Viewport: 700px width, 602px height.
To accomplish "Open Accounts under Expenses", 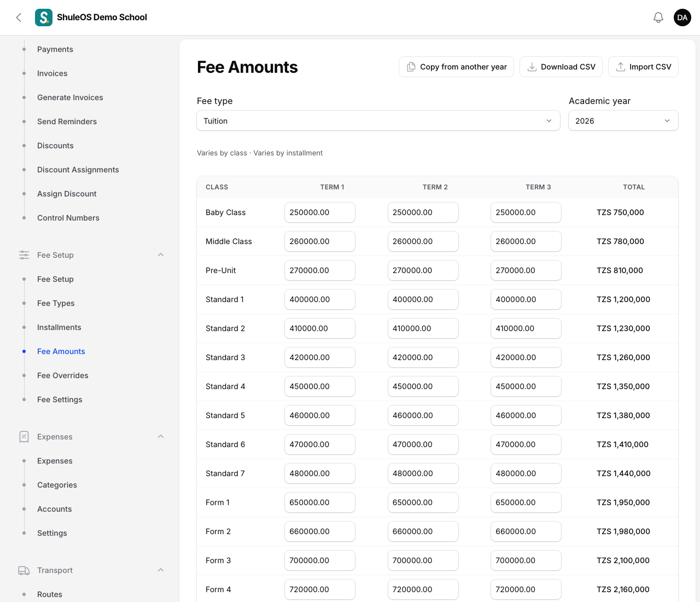I will [55, 509].
